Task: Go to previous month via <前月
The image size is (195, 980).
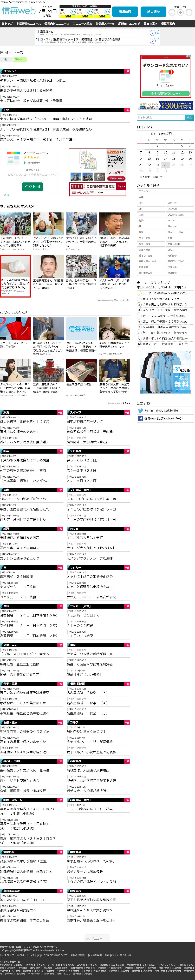Action: (153, 134)
